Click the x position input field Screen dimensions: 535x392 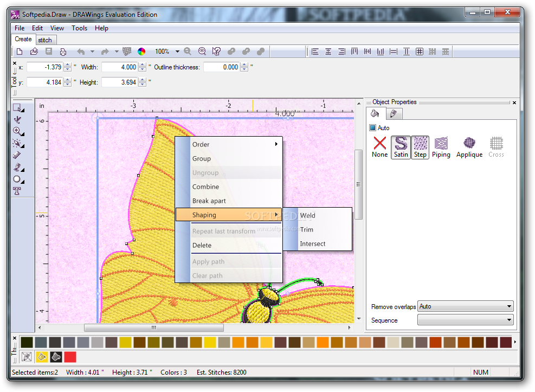44,67
